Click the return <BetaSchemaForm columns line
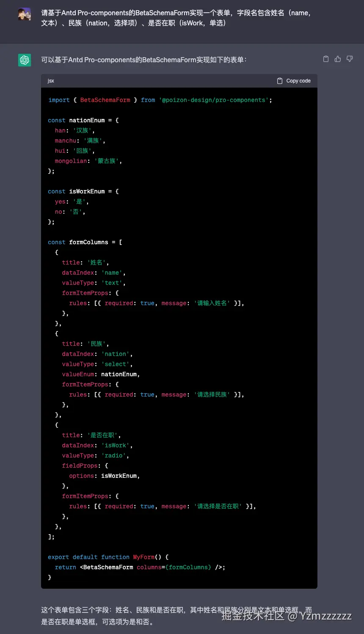Image resolution: width=364 pixels, height=634 pixels. [x=140, y=567]
